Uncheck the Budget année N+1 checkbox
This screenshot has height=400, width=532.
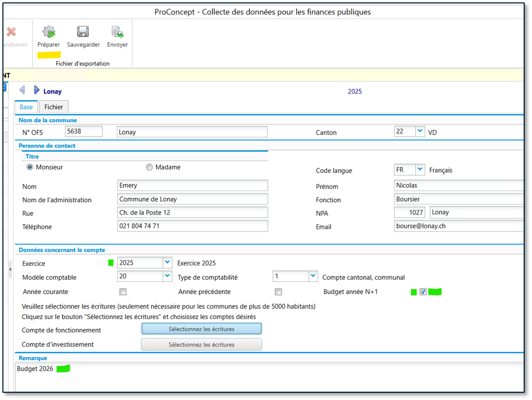[x=423, y=292]
